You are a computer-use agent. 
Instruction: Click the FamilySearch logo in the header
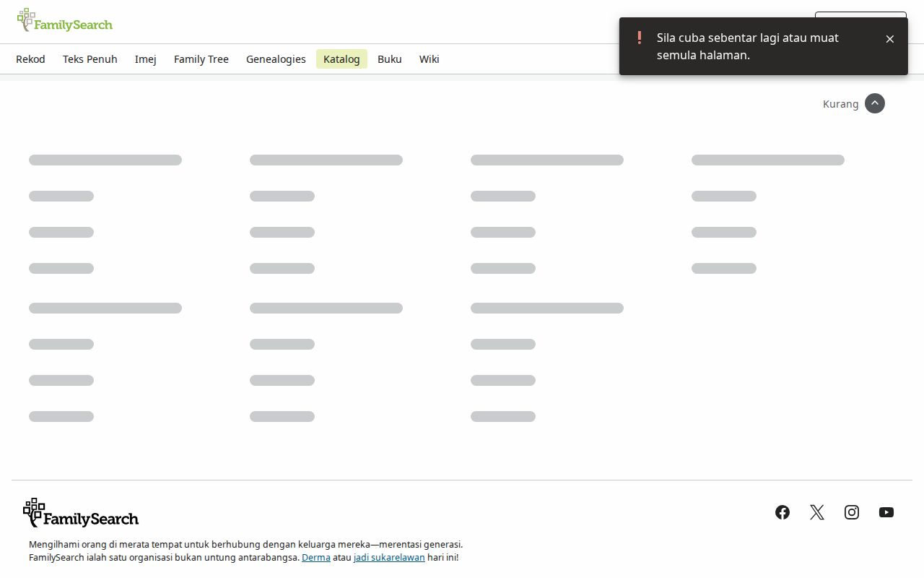65,21
